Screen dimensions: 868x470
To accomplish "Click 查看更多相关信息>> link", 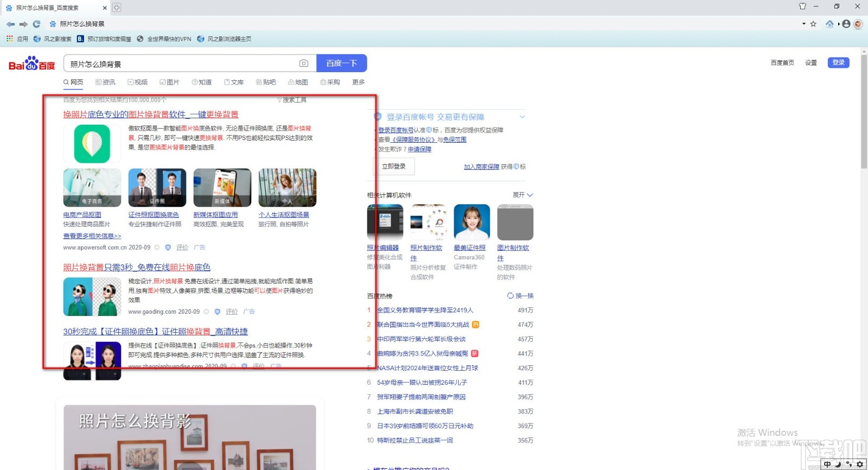I will pos(92,236).
